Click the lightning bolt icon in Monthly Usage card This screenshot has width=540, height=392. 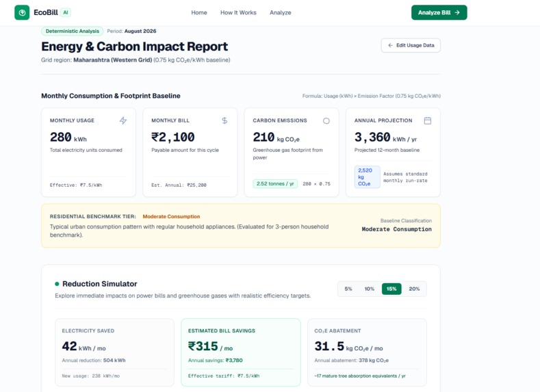[x=123, y=120]
